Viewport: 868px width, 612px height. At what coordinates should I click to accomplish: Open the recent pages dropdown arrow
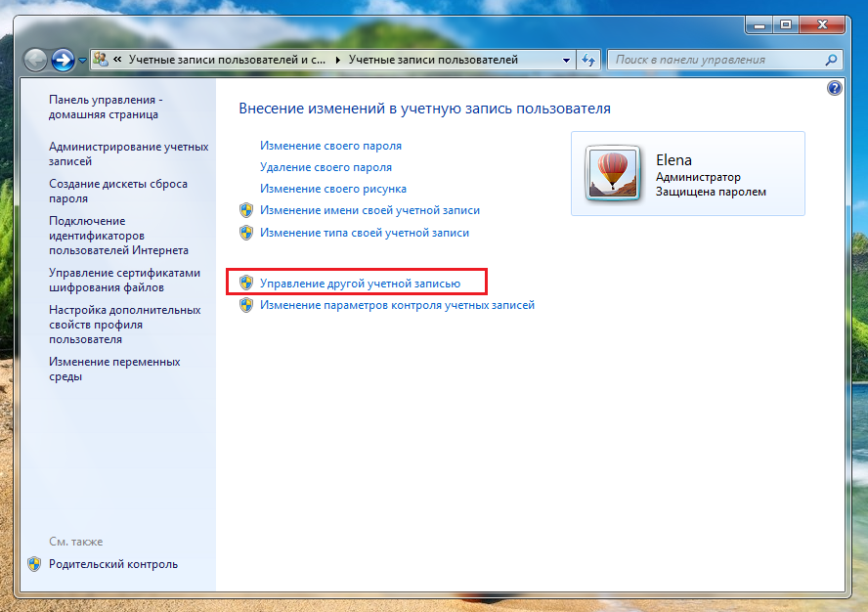[82, 61]
